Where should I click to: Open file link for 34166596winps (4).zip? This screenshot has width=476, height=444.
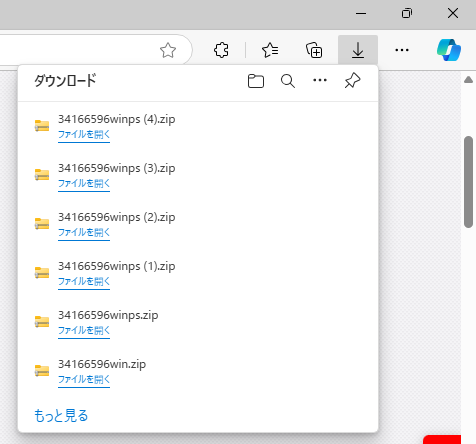pos(84,135)
